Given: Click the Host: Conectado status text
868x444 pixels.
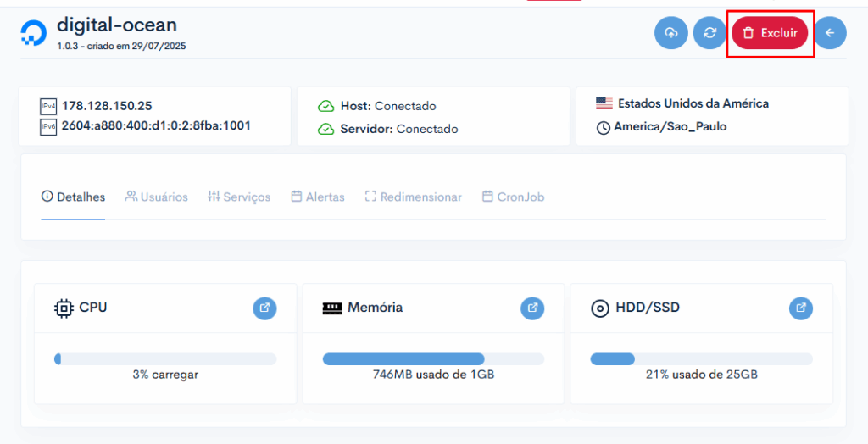Looking at the screenshot, I should coord(388,106).
